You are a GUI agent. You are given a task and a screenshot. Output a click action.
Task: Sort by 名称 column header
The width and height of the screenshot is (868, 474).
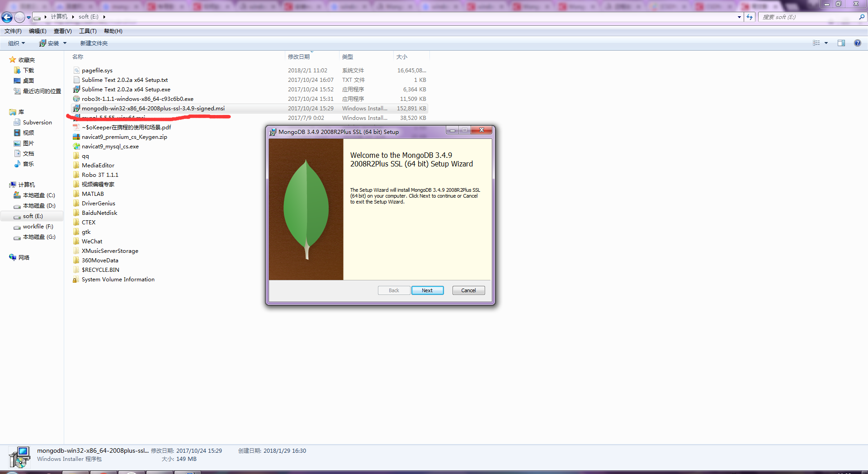[x=78, y=57]
